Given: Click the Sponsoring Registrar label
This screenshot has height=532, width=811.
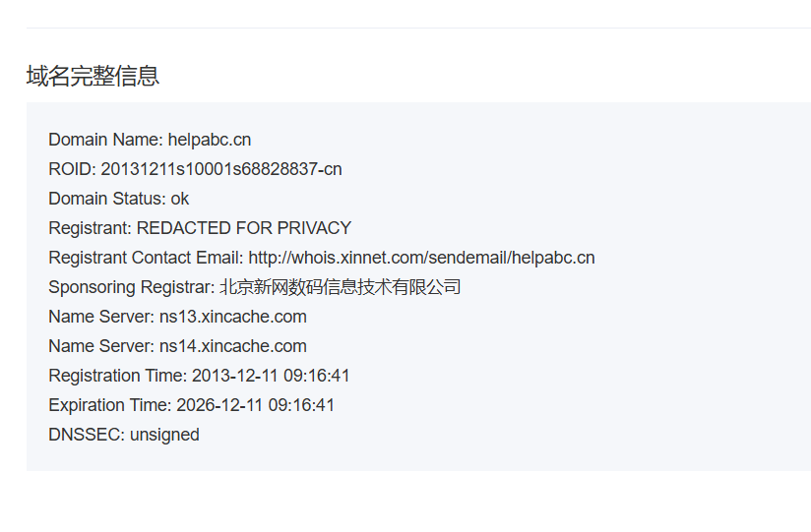Looking at the screenshot, I should point(131,287).
